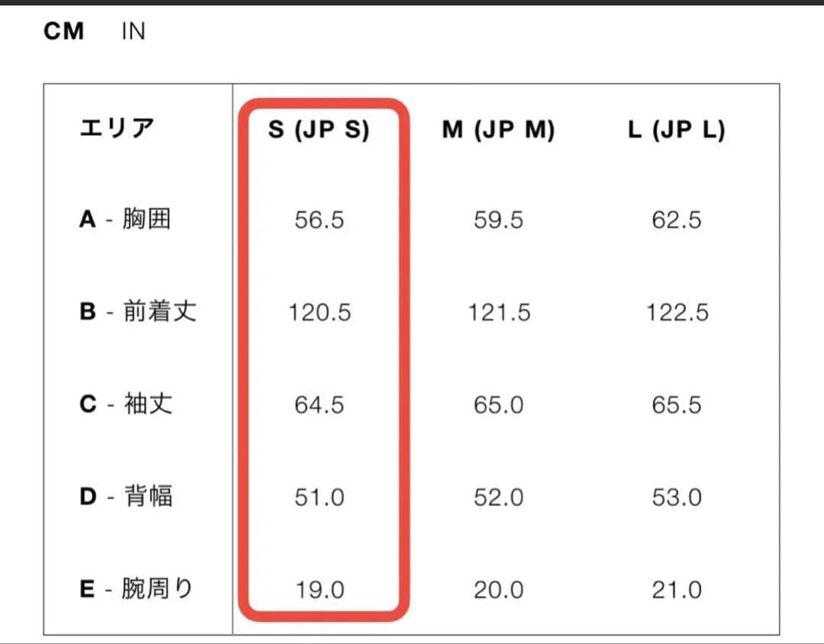Switch the units to IN
The height and width of the screenshot is (644, 824).
tap(134, 31)
